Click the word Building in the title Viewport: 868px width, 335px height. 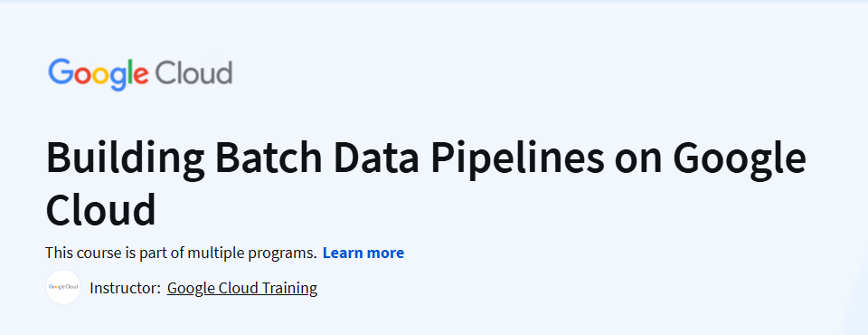point(125,159)
